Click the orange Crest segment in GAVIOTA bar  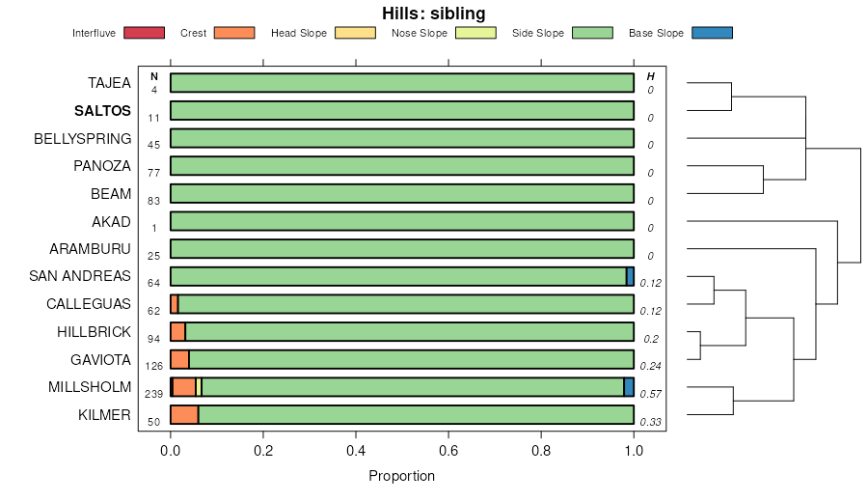click(x=179, y=360)
